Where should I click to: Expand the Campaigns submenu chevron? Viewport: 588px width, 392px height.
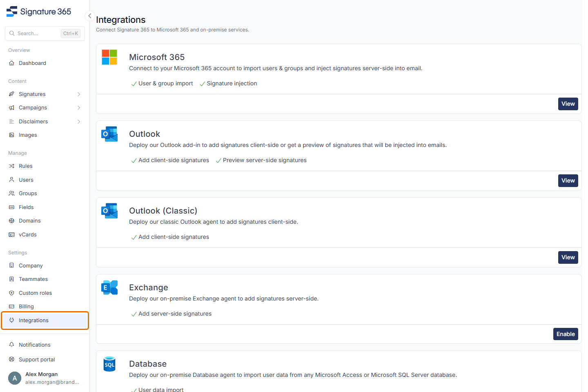(x=79, y=108)
